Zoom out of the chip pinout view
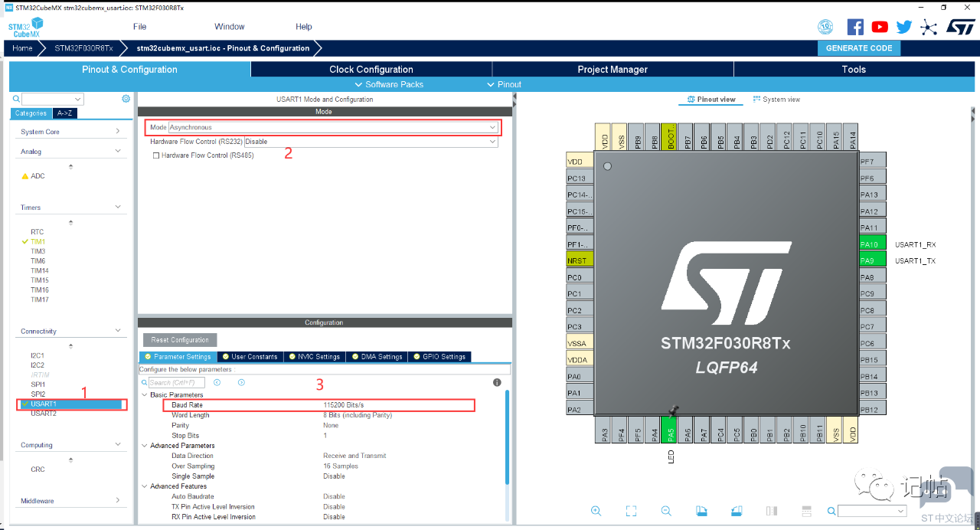 pyautogui.click(x=666, y=511)
